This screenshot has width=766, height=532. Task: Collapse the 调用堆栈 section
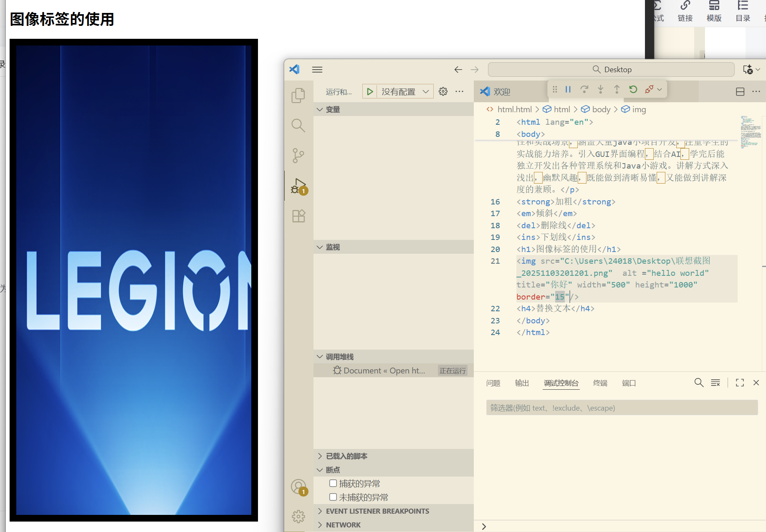coord(394,357)
